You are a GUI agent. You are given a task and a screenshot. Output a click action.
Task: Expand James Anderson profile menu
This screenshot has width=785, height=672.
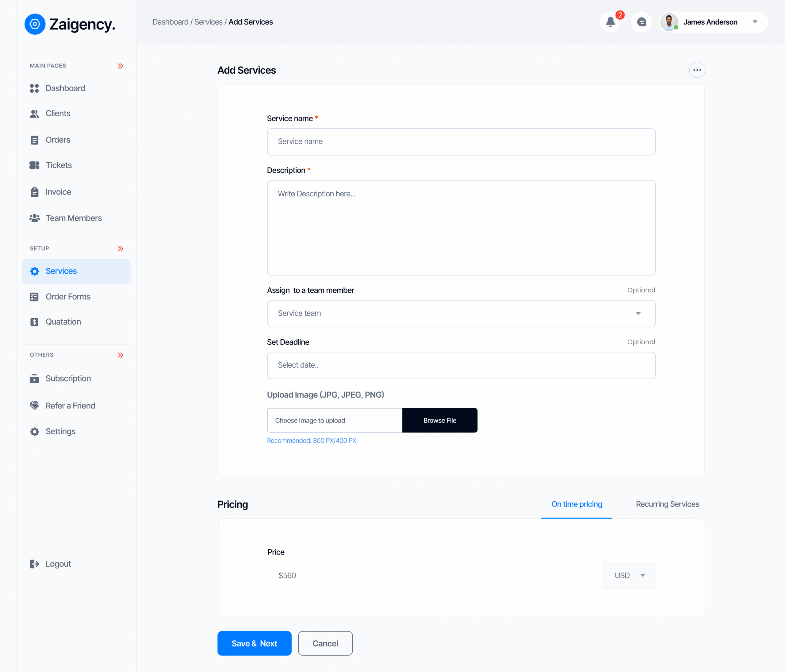755,22
